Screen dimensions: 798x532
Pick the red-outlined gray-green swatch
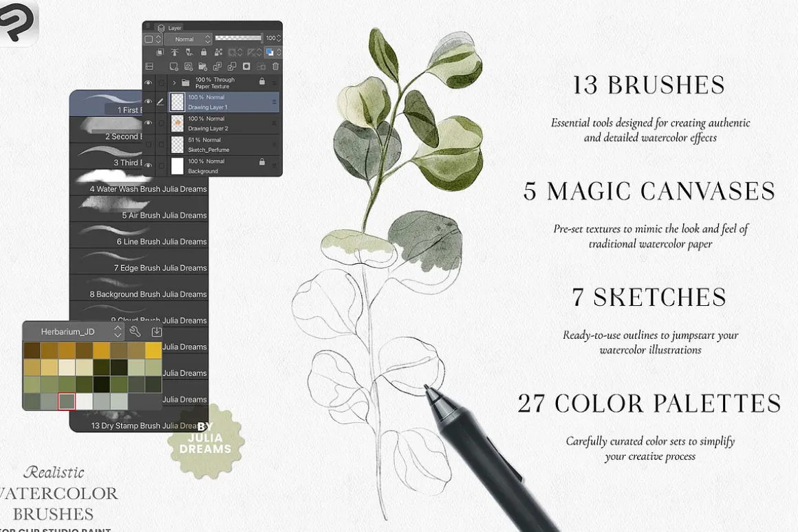pyautogui.click(x=67, y=401)
